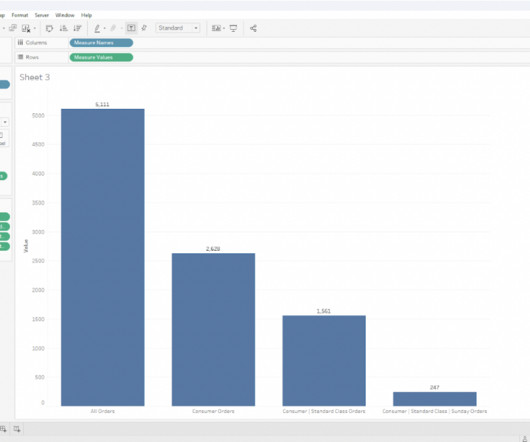Start Presentation mode icon
This screenshot has width=530, height=442.
click(x=233, y=28)
